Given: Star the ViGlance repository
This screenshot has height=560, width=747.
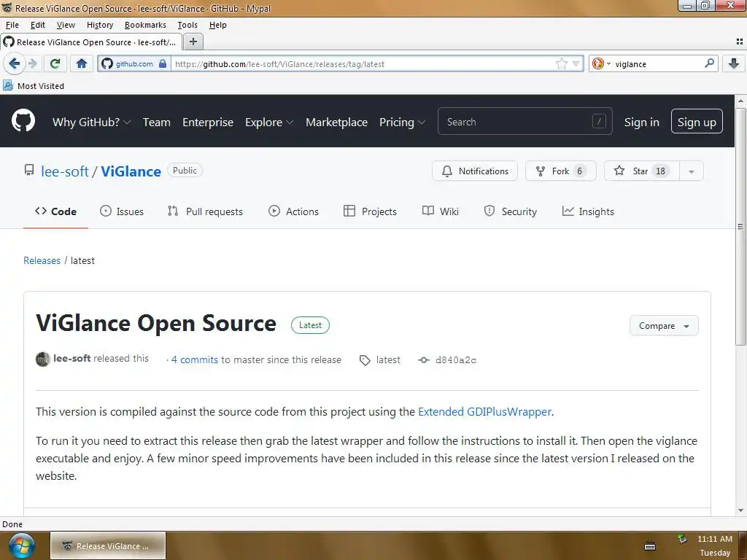Looking at the screenshot, I should pos(642,171).
